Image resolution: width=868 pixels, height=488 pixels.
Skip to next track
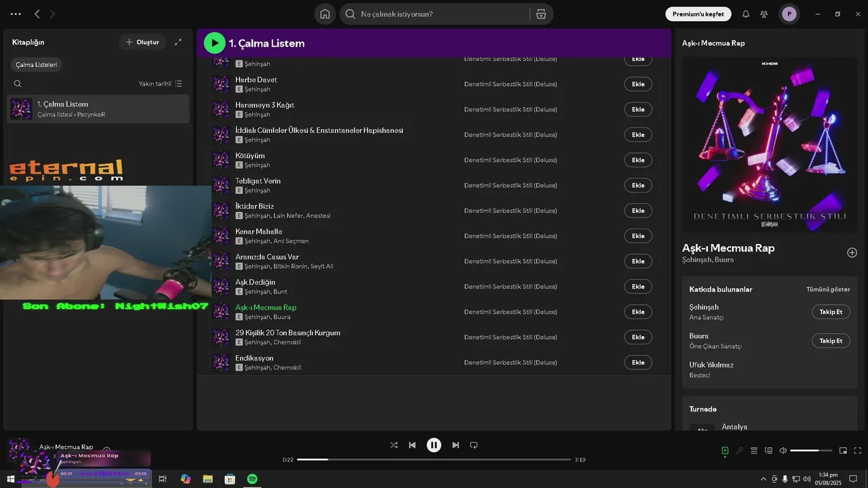pos(456,445)
